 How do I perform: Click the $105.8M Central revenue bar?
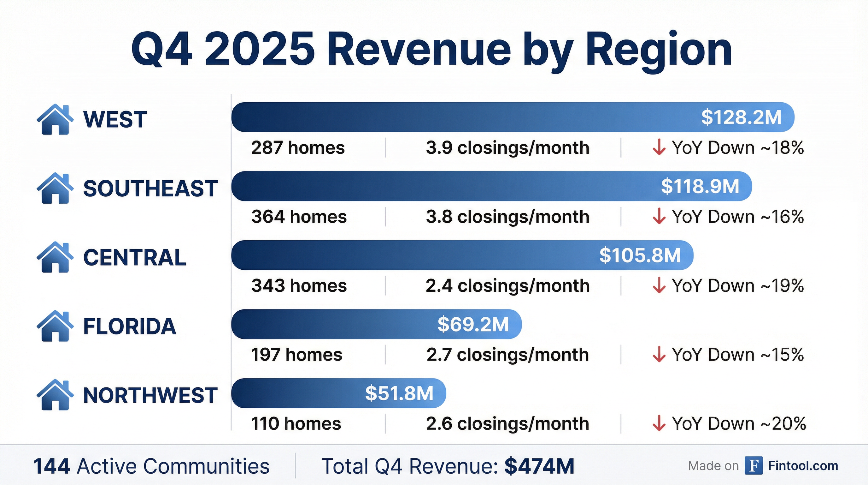pyautogui.click(x=462, y=255)
